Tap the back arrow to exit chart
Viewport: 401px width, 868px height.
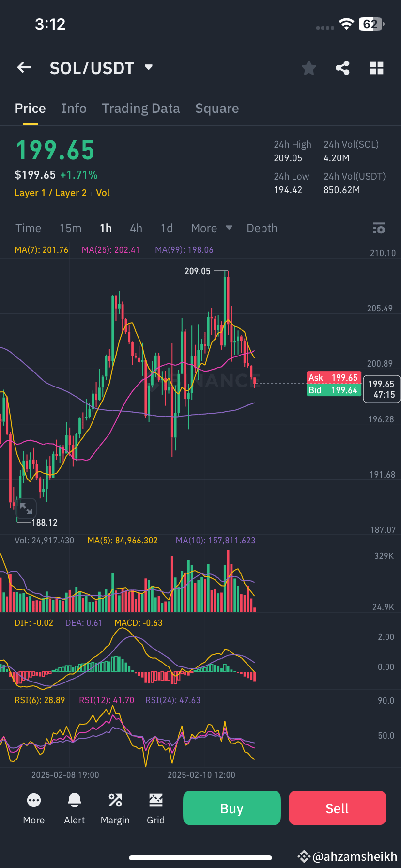pos(24,67)
